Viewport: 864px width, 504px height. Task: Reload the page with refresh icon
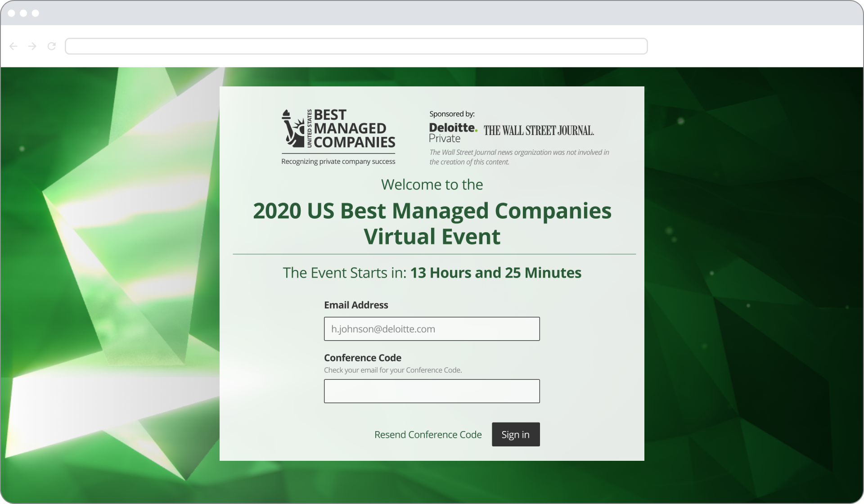pyautogui.click(x=52, y=46)
